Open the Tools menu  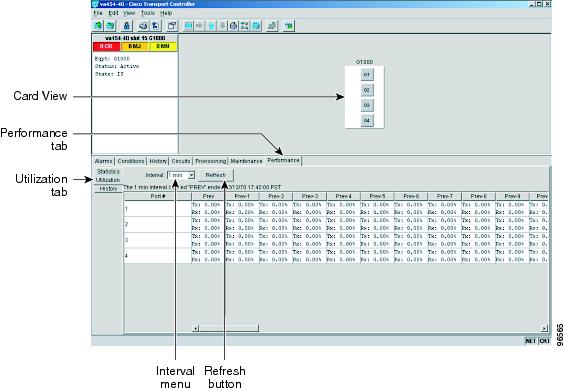pos(147,13)
